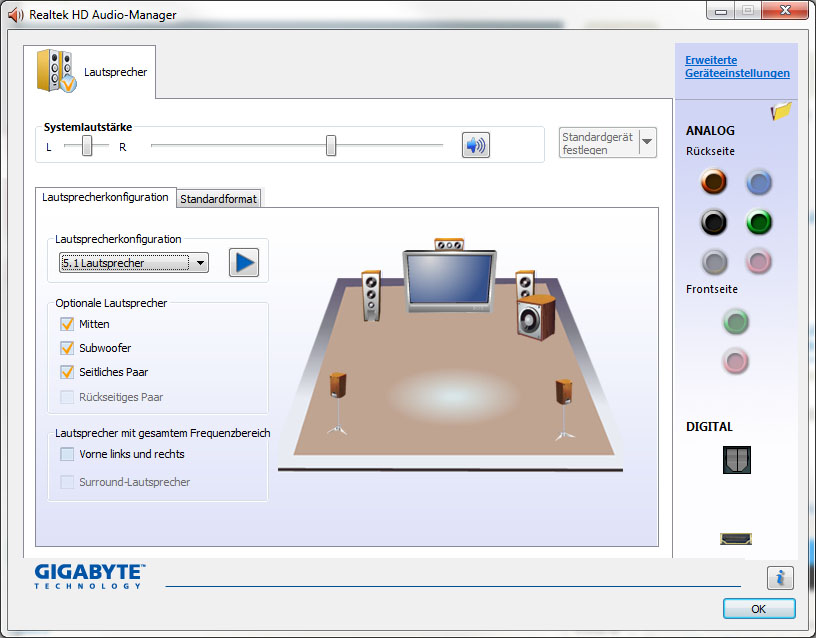Image resolution: width=816 pixels, height=638 pixels.
Task: Switch to the Standardformat tab
Action: pos(219,199)
